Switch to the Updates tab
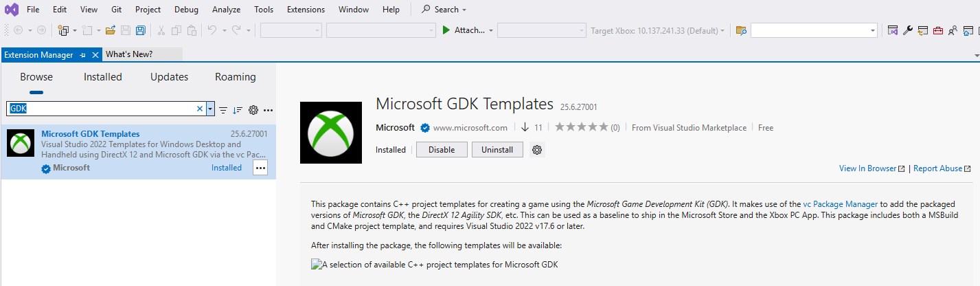Viewport: 980px width, 286px height. tap(169, 77)
